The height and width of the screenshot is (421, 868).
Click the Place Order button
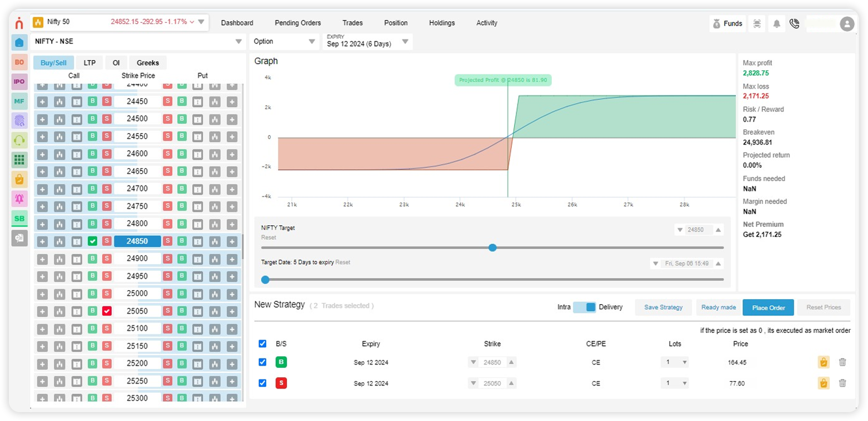[768, 307]
